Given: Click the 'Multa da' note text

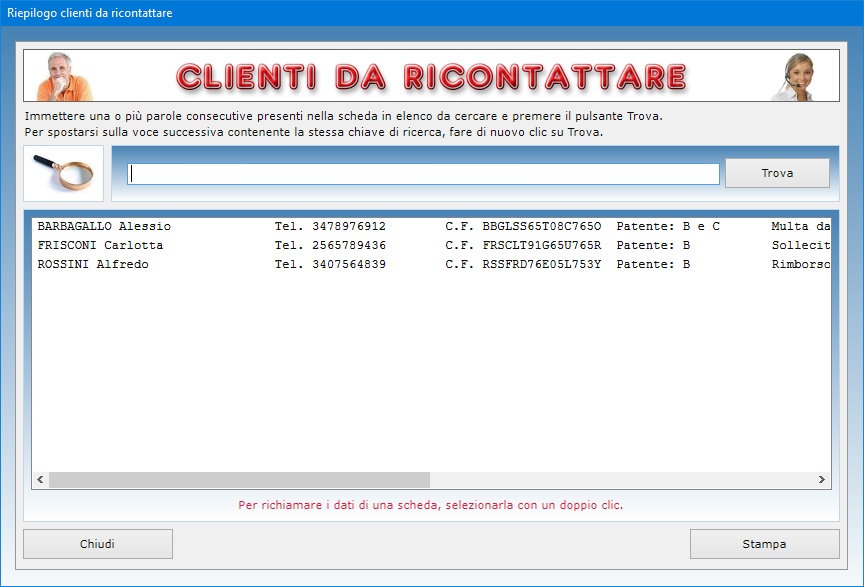Looking at the screenshot, I should point(801,226).
